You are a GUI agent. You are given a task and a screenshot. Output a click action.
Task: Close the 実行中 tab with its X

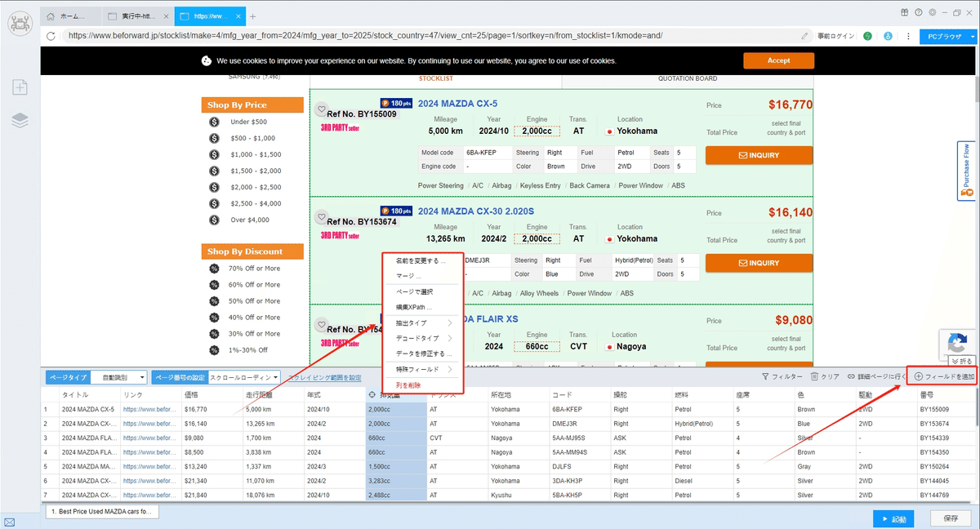[x=166, y=16]
